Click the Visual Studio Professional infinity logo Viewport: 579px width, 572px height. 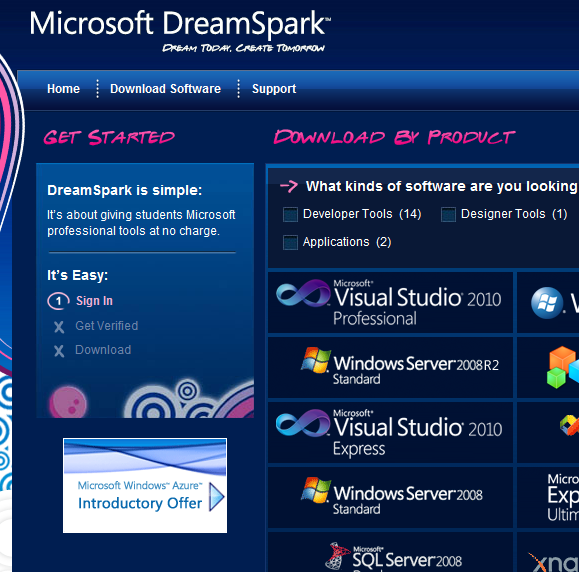pyautogui.click(x=303, y=293)
